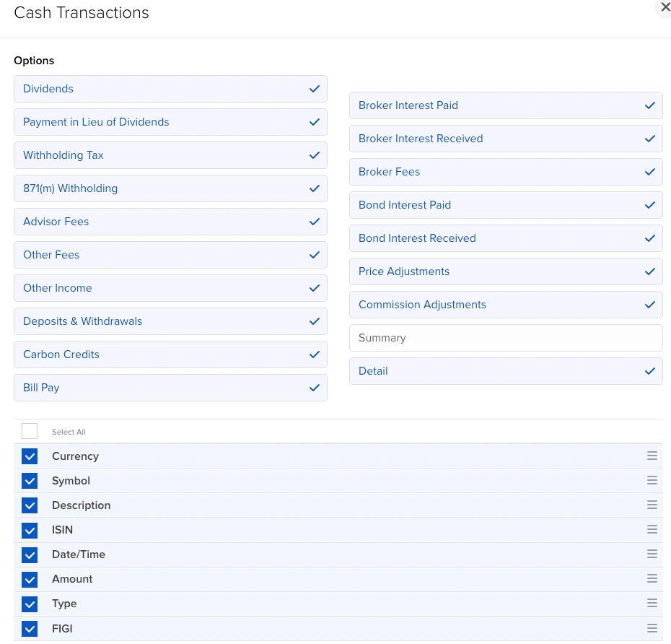Screen dimensions: 671x644
Task: Click the hamburger handle next to Date/Time
Action: 652,554
